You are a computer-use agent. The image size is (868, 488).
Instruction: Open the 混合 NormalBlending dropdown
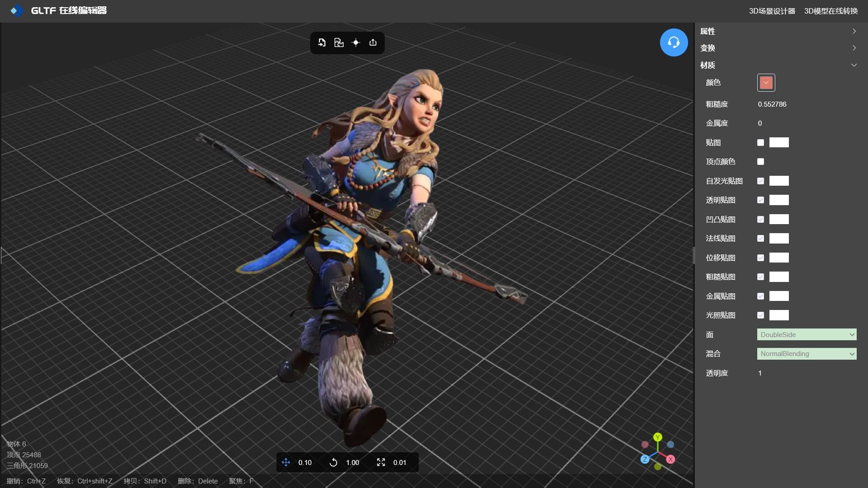807,354
